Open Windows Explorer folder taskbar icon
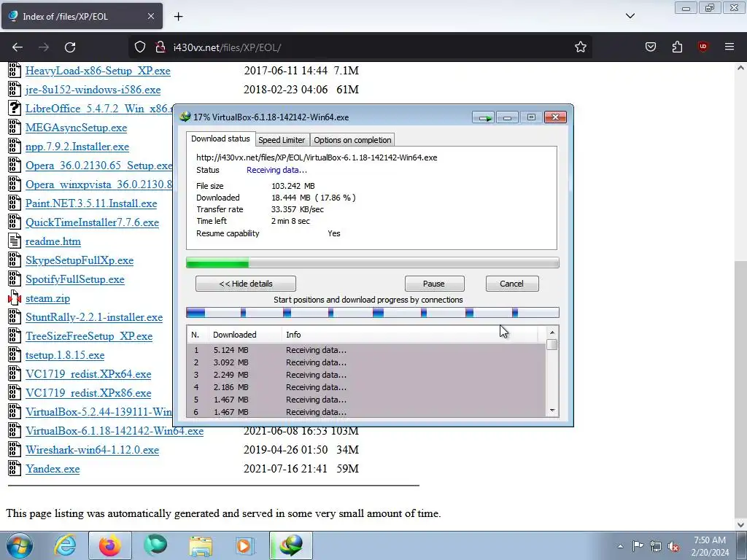Viewport: 747px width, 560px height. [x=201, y=545]
